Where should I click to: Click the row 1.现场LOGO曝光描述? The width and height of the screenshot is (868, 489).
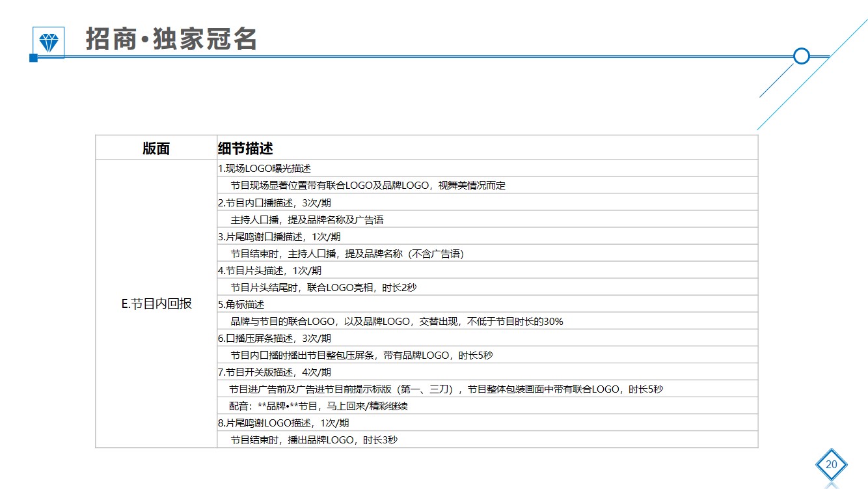(x=487, y=168)
